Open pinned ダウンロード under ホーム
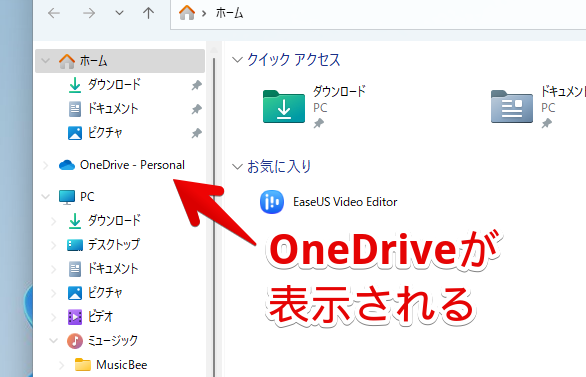Viewport: 586px width, 377px height. tap(114, 84)
